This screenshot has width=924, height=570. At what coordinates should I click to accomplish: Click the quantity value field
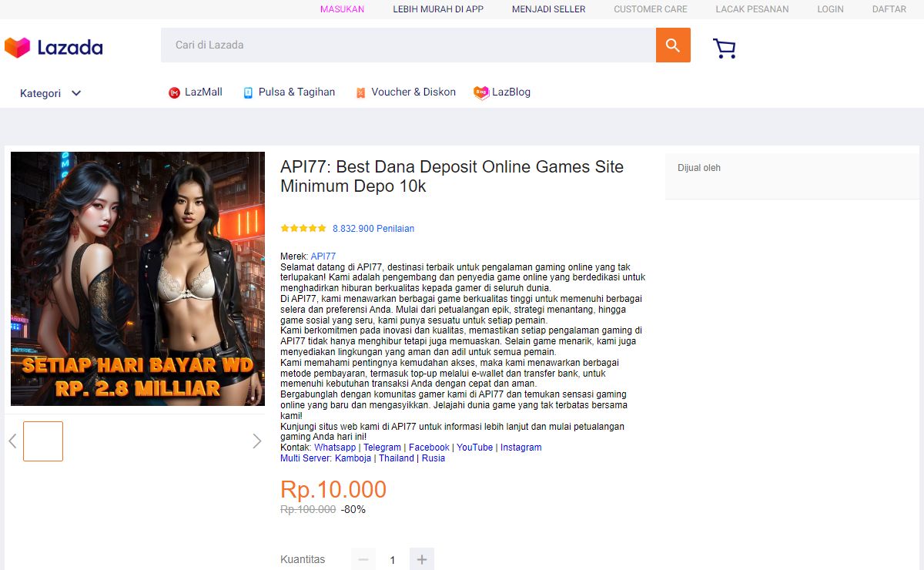click(x=393, y=560)
